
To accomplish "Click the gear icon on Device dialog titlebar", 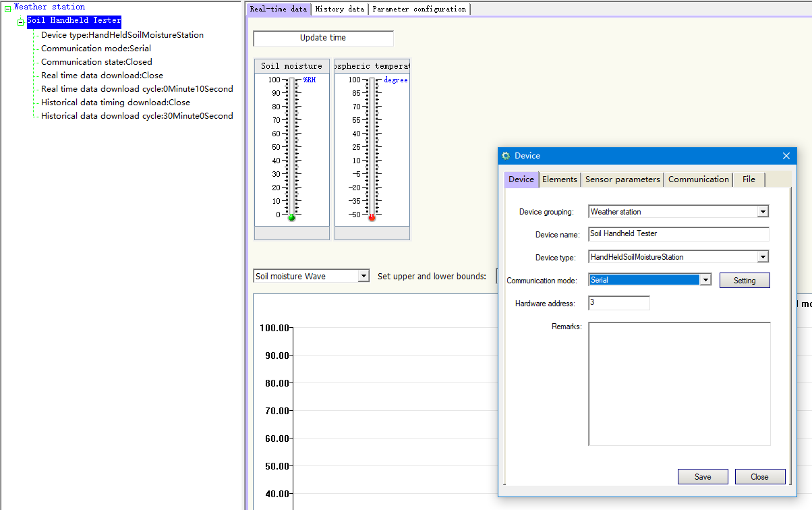I will tap(505, 155).
